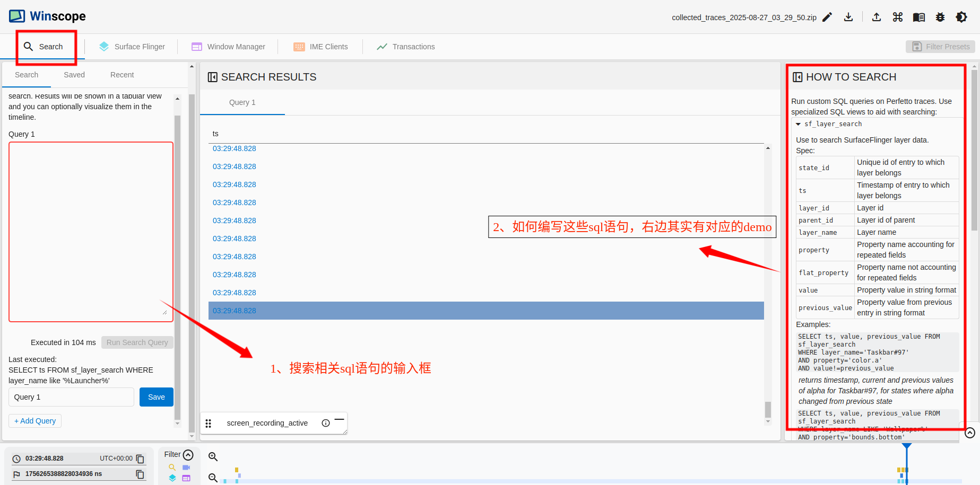Click Run Search Query button
Screen dimensions: 980x485
tap(137, 342)
